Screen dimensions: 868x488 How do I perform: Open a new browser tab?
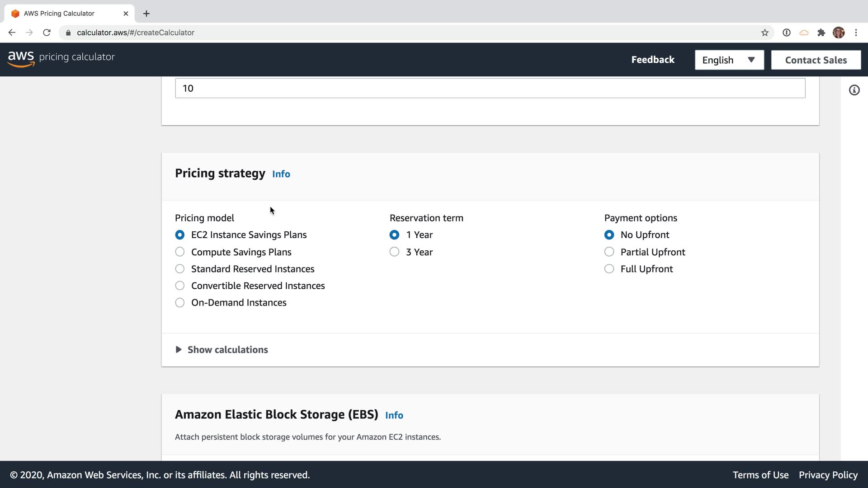click(146, 14)
